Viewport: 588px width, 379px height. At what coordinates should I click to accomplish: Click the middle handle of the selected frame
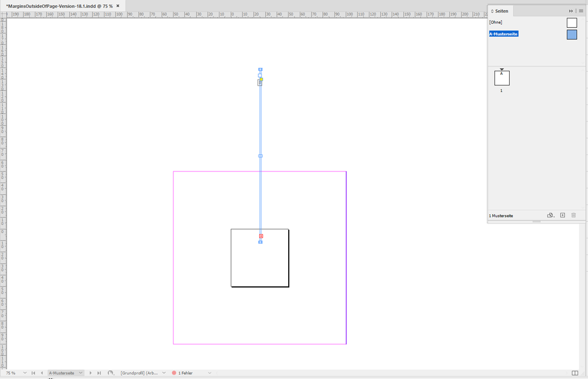[x=260, y=156]
